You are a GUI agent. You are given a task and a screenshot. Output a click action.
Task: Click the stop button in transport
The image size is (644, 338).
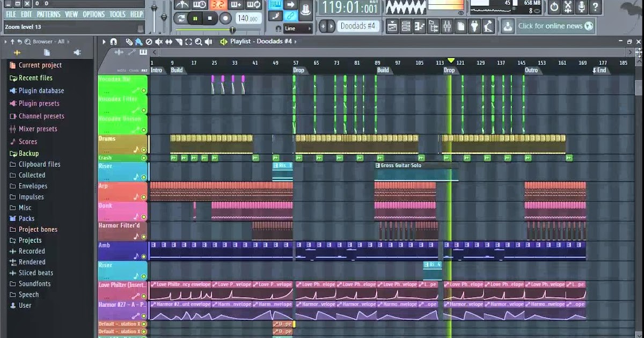click(x=210, y=18)
